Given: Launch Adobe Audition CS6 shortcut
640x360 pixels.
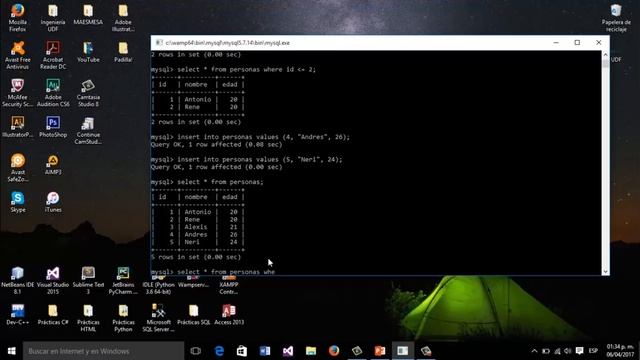Looking at the screenshot, I should pyautogui.click(x=53, y=93).
